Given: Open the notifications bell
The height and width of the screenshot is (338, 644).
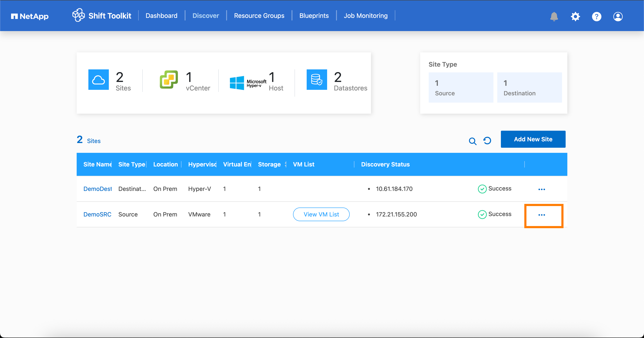Looking at the screenshot, I should click(554, 16).
